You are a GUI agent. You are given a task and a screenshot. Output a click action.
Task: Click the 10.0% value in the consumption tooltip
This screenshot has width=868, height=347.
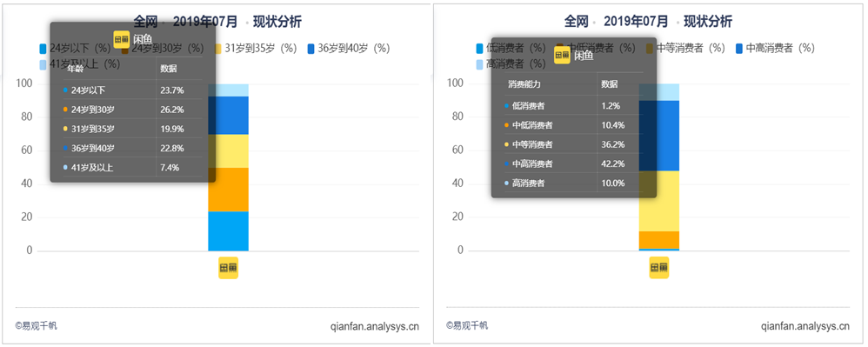(x=613, y=184)
